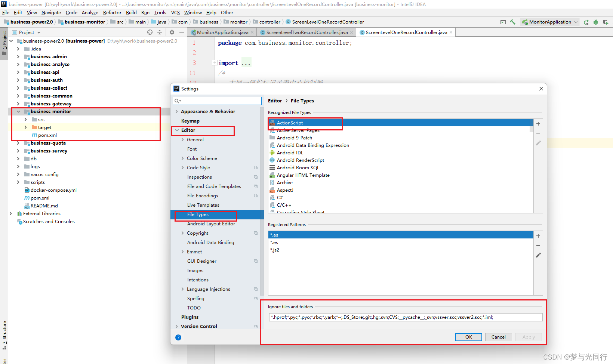Remove the selected registered pattern
613x364 pixels.
pyautogui.click(x=538, y=246)
